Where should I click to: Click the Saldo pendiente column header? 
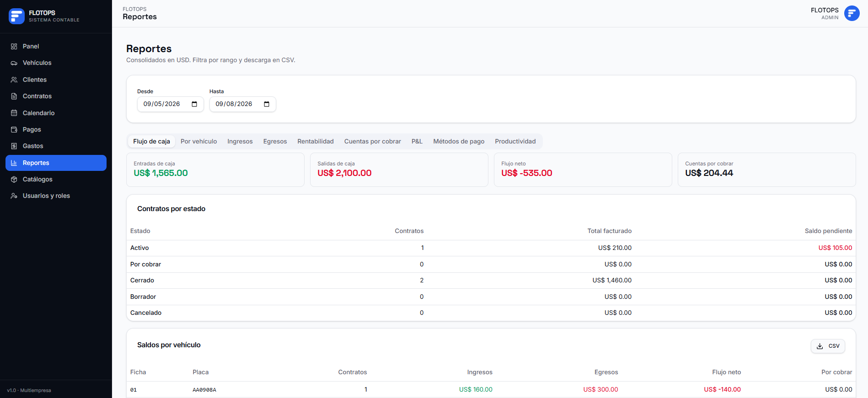tap(828, 231)
